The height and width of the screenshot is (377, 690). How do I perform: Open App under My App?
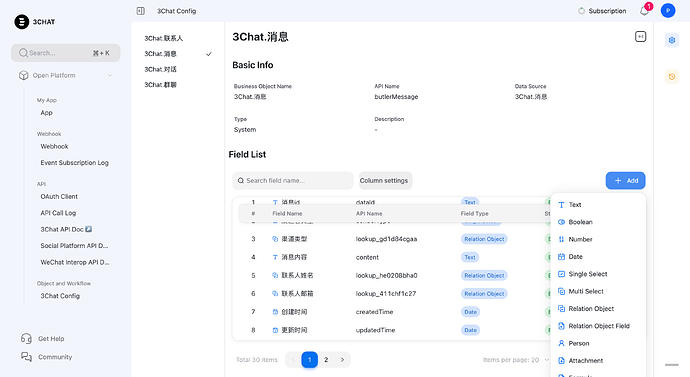point(46,113)
